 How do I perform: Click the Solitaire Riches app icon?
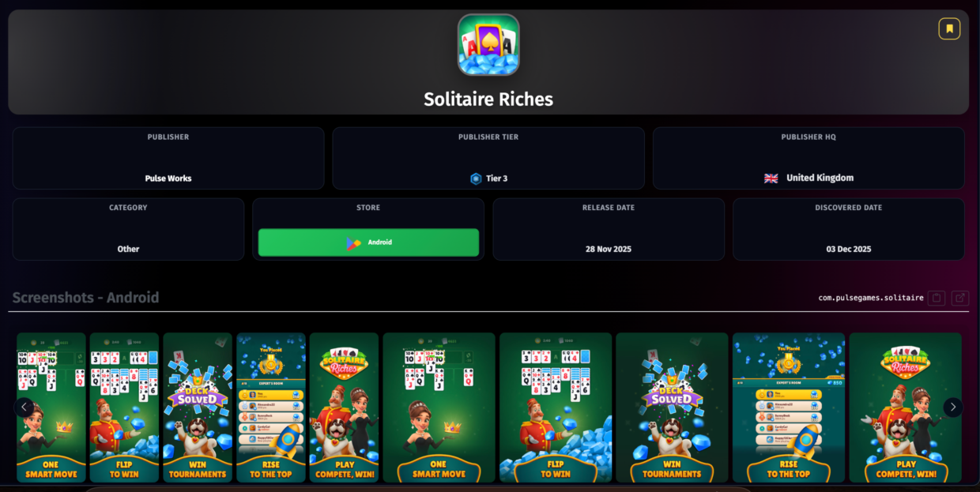click(488, 45)
